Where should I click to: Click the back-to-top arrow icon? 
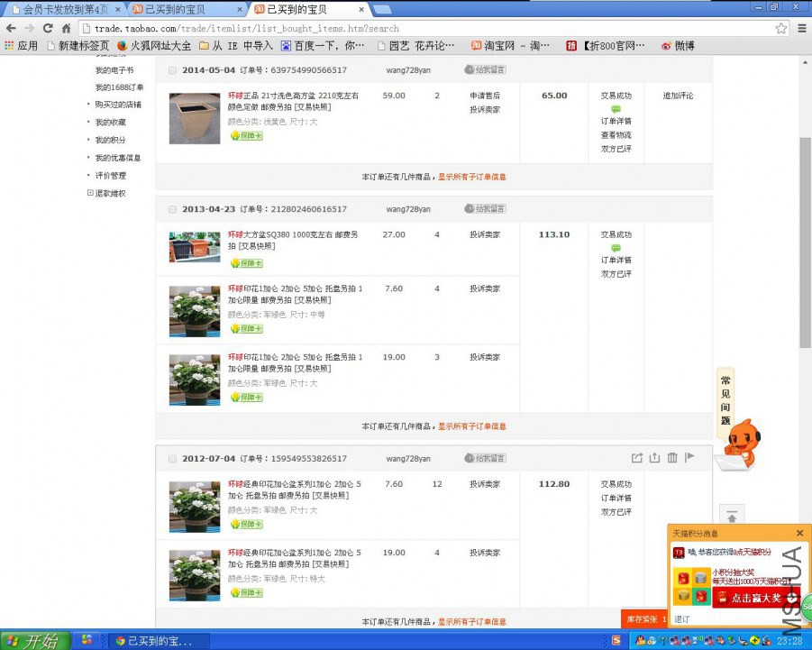pos(732,517)
